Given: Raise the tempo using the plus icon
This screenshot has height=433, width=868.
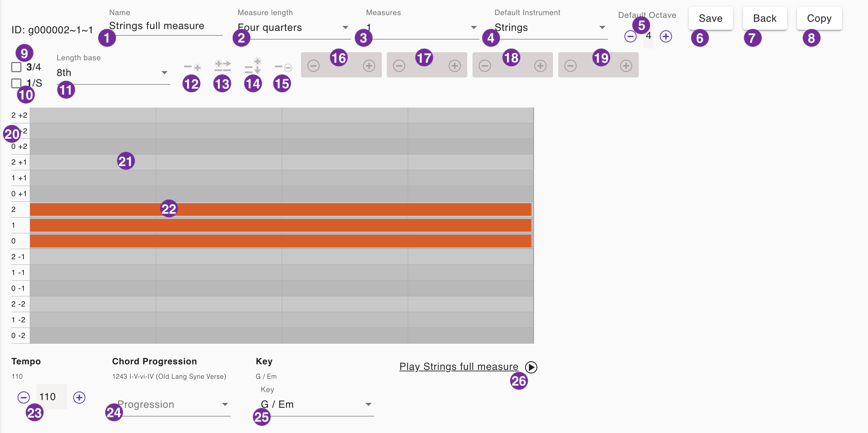Looking at the screenshot, I should tap(79, 397).
